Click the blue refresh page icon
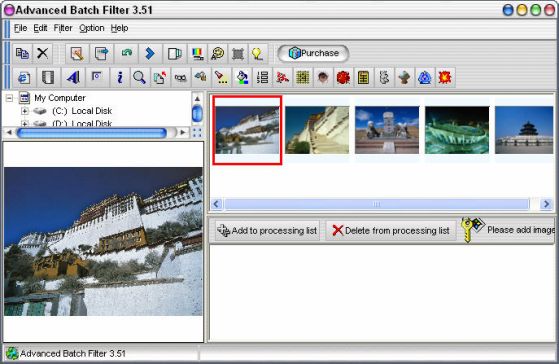Screen dimensions: 559x364 (24, 77)
